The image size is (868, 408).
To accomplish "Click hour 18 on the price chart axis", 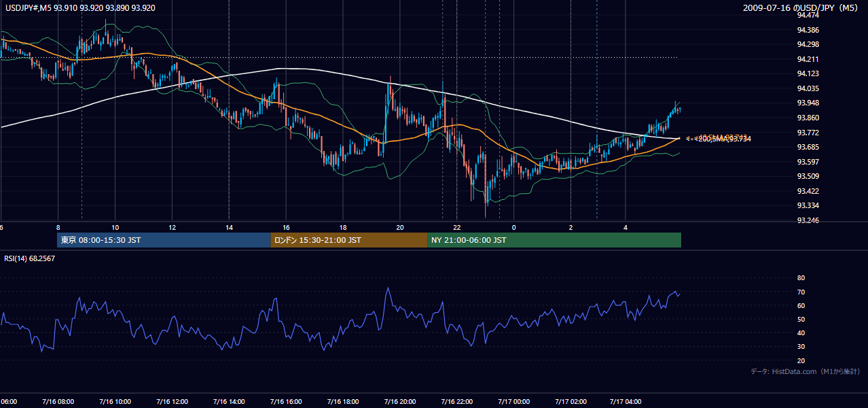I will click(x=343, y=227).
